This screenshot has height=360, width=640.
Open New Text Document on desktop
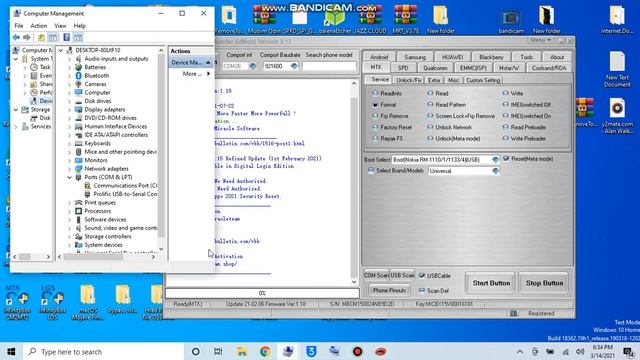click(x=617, y=69)
